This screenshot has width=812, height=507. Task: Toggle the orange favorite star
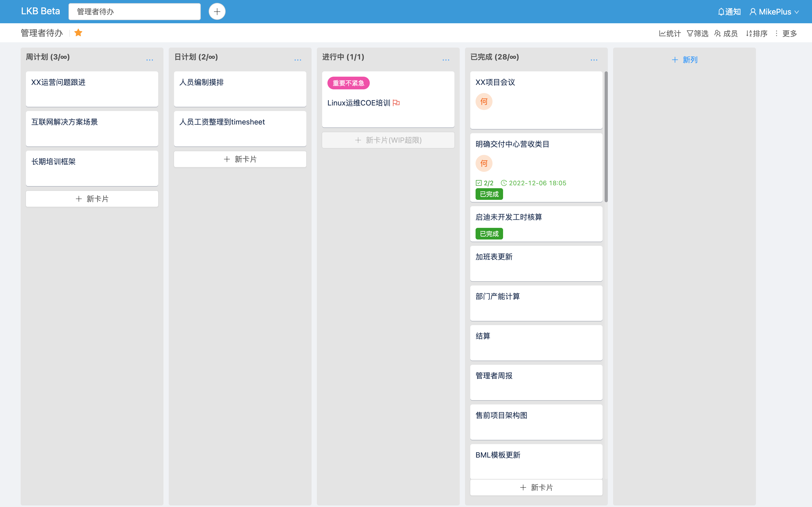click(x=78, y=33)
